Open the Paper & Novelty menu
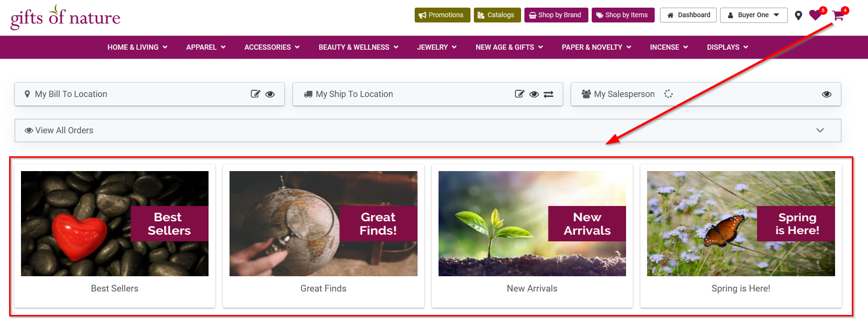868x335 pixels. 596,47
